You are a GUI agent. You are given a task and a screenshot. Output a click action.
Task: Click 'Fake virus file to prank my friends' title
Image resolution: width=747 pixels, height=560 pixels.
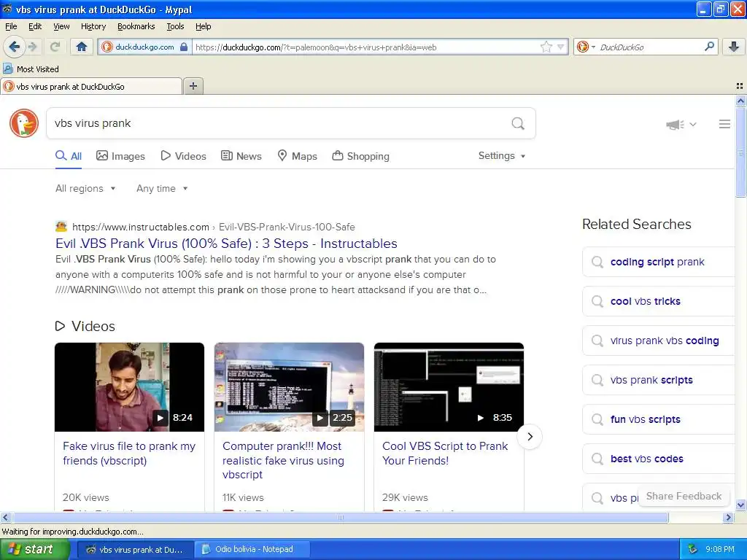129,454
